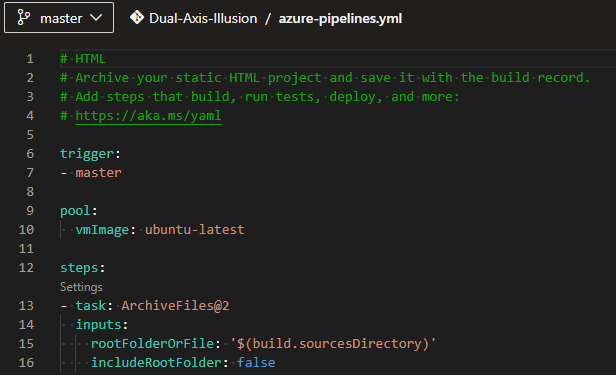The width and height of the screenshot is (616, 375).
Task: Click the git branch icon beside master
Action: click(x=24, y=18)
